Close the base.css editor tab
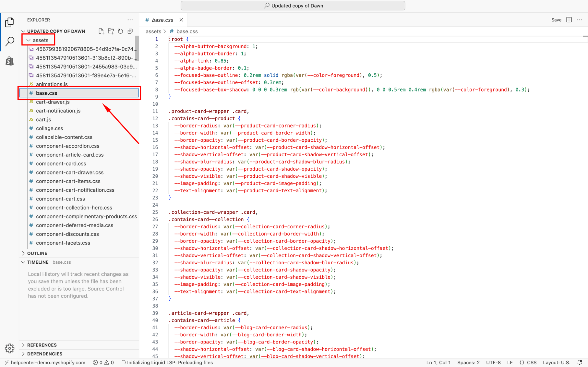The height and width of the screenshot is (367, 588). 181,20
